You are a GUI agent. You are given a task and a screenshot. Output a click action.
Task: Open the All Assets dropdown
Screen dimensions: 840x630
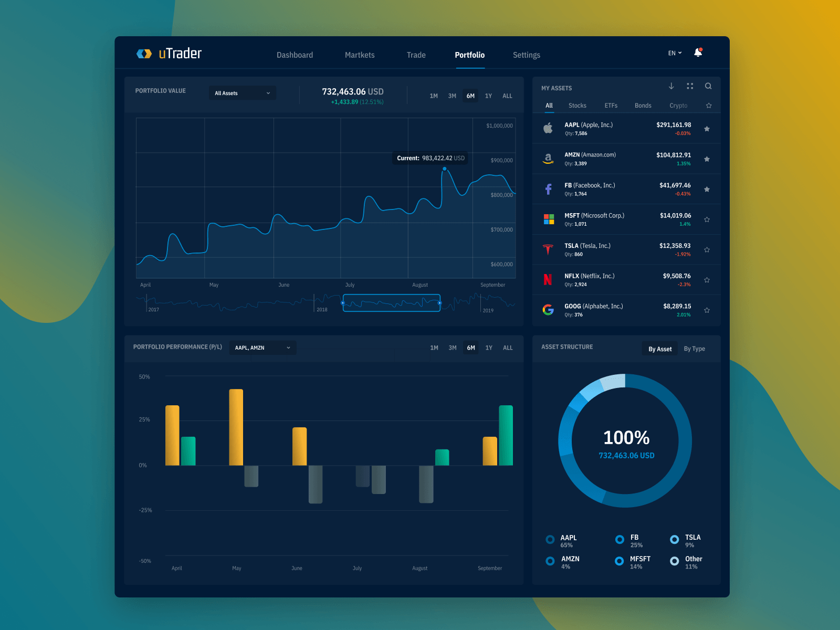tap(243, 93)
